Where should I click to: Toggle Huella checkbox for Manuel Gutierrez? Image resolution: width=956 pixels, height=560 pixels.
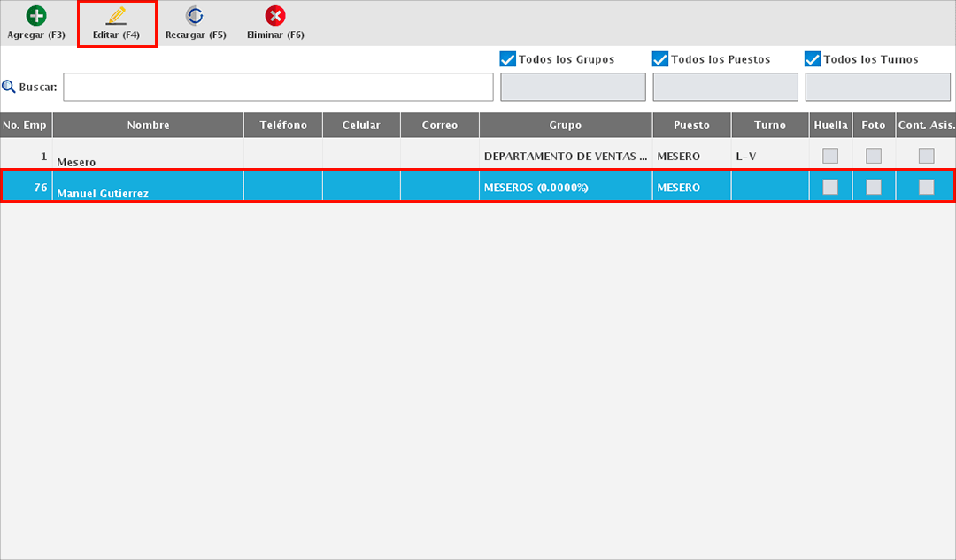point(830,187)
